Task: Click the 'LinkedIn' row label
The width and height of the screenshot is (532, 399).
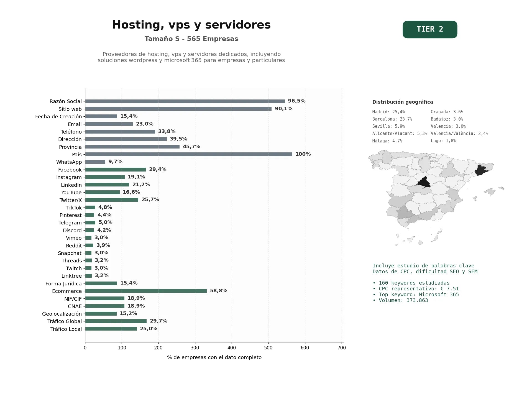Action: [x=71, y=185]
